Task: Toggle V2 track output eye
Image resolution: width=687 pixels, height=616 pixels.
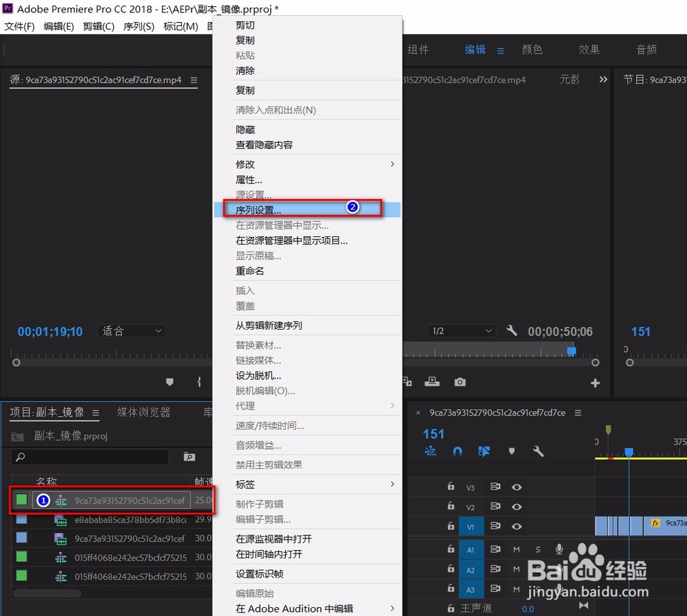Action: pos(517,507)
